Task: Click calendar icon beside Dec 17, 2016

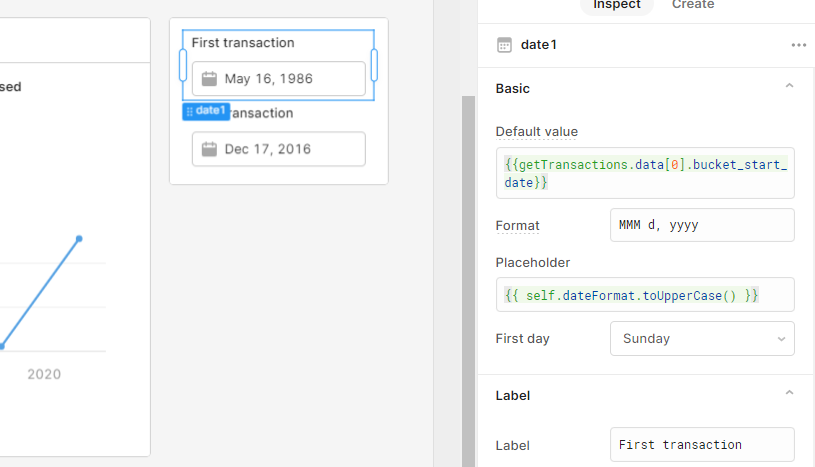Action: tap(209, 149)
